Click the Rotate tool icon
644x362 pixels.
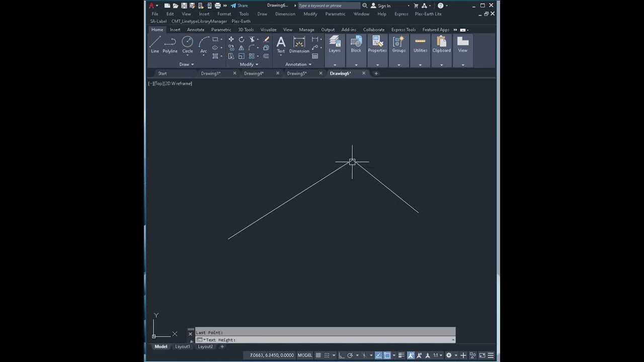pos(242,39)
